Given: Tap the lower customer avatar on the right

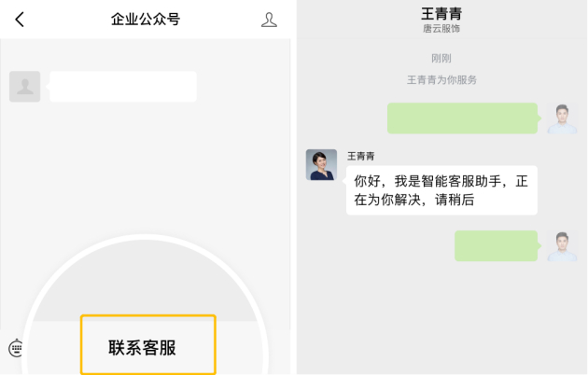Looking at the screenshot, I should pyautogui.click(x=562, y=246).
